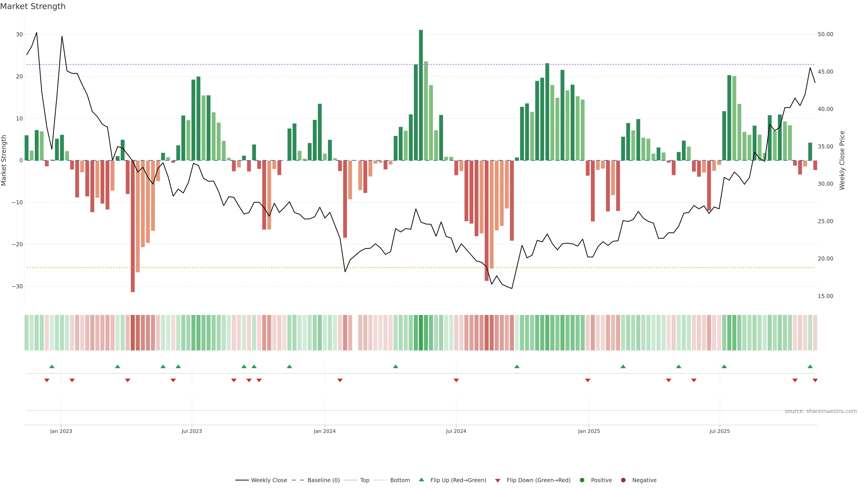Click the first green flip-up triangle marker

tap(52, 366)
